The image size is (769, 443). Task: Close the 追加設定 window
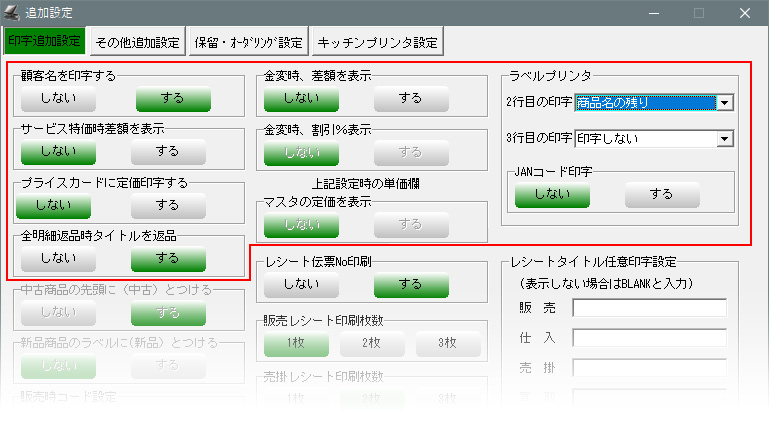coord(745,14)
